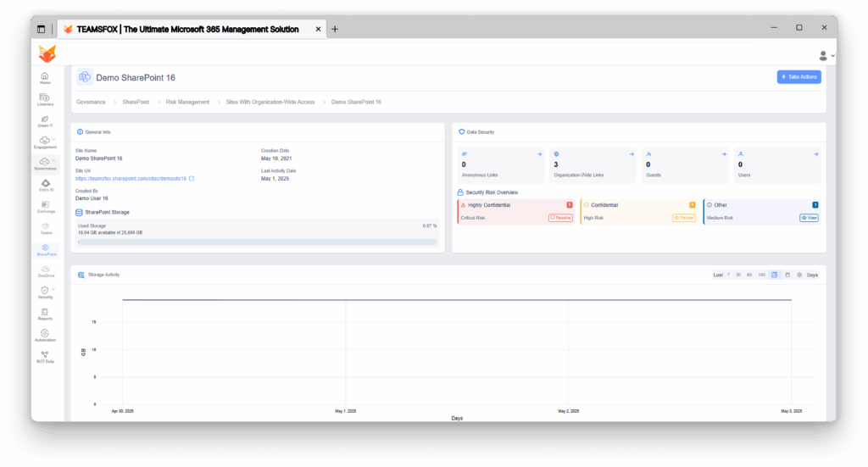Open Teams in the sidebar
868x467 pixels.
coord(46,229)
